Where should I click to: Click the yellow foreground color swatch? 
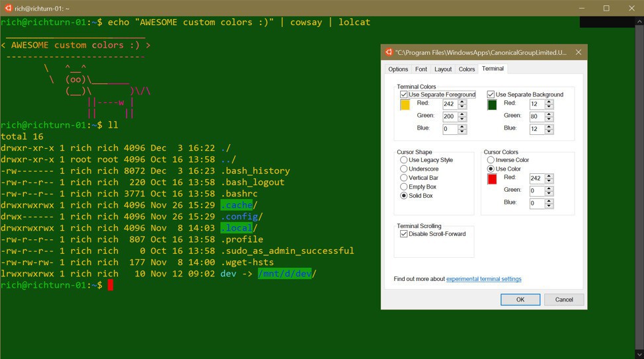pyautogui.click(x=405, y=104)
